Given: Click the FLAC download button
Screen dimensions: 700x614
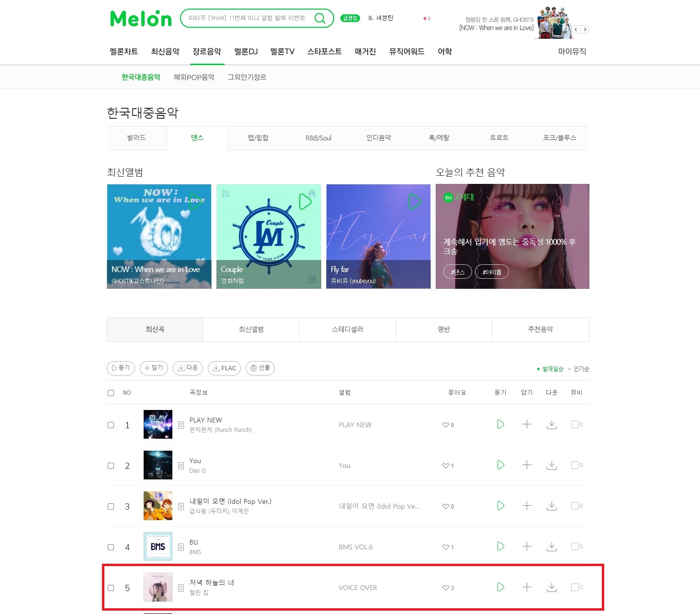Looking at the screenshot, I should (225, 368).
